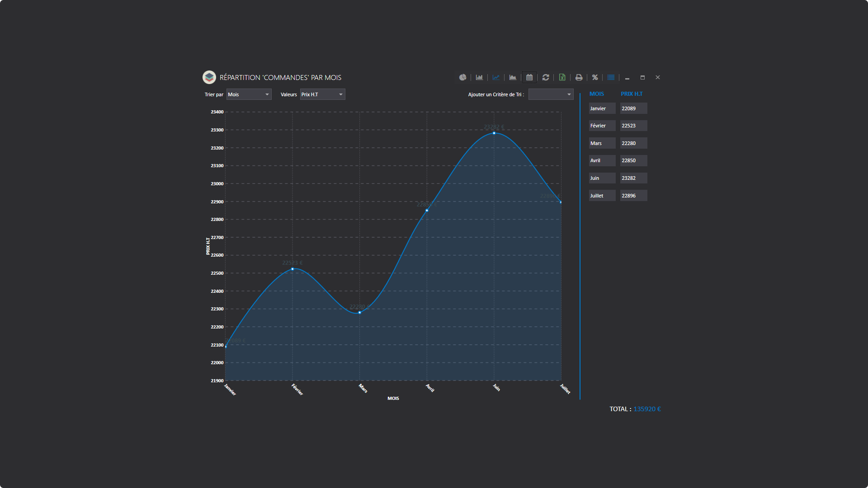This screenshot has width=868, height=488.
Task: Toggle the data table list panel
Action: pos(611,77)
